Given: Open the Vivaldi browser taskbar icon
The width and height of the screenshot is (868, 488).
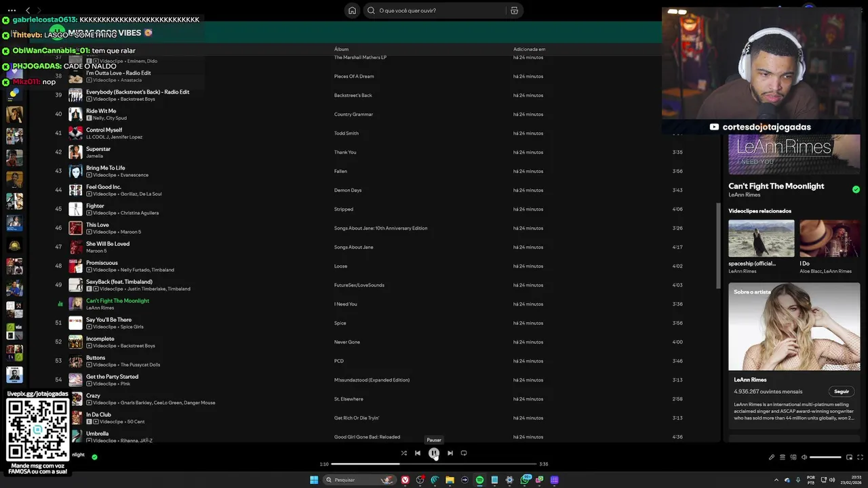Looking at the screenshot, I should point(405,480).
